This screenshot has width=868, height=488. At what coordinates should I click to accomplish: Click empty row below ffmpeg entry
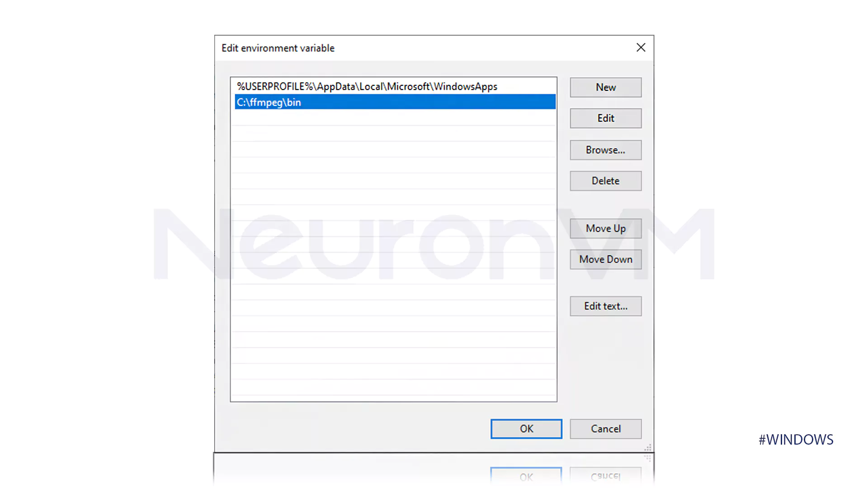coord(393,118)
